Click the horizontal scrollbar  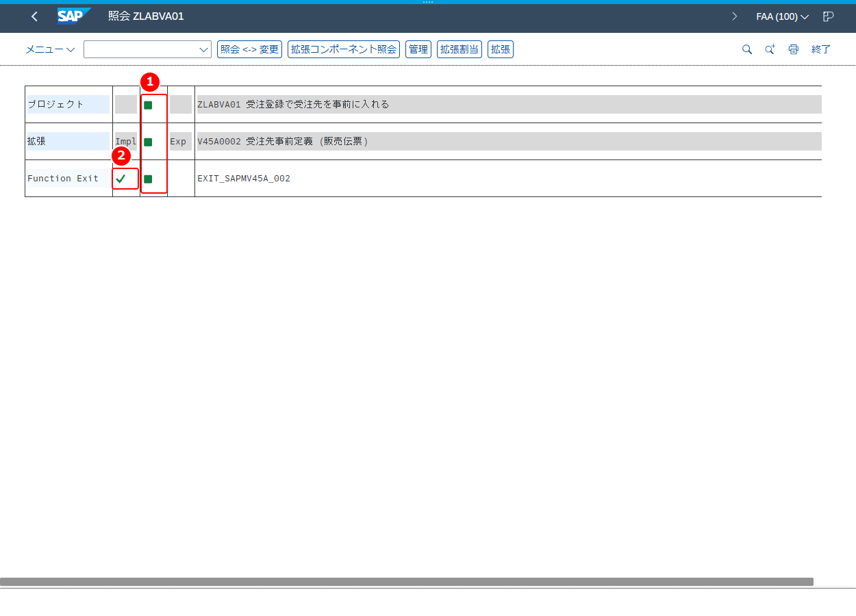407,582
